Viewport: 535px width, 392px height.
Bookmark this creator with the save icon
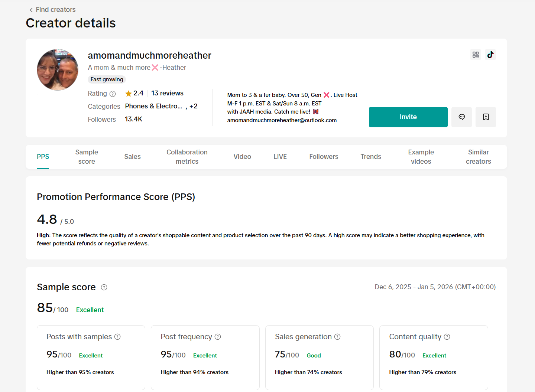tap(486, 117)
